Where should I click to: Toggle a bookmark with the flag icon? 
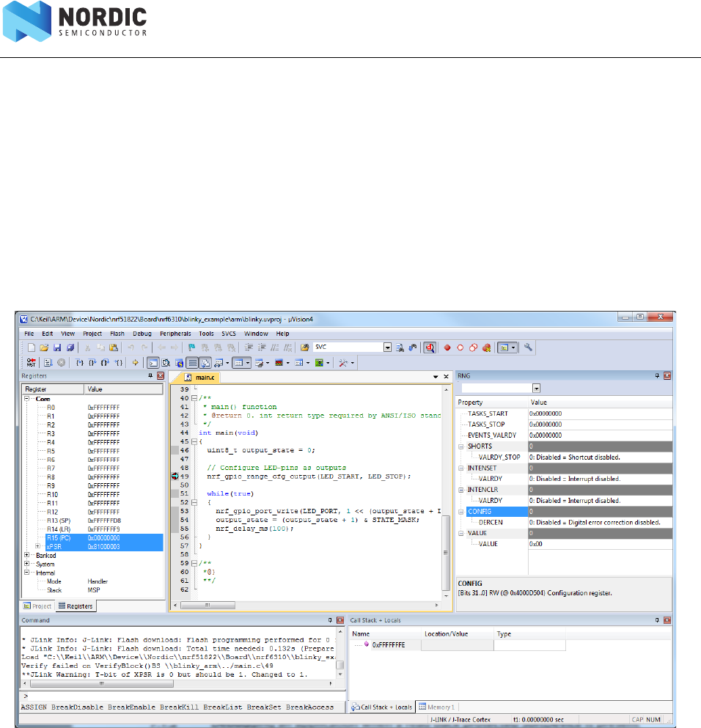[x=191, y=348]
